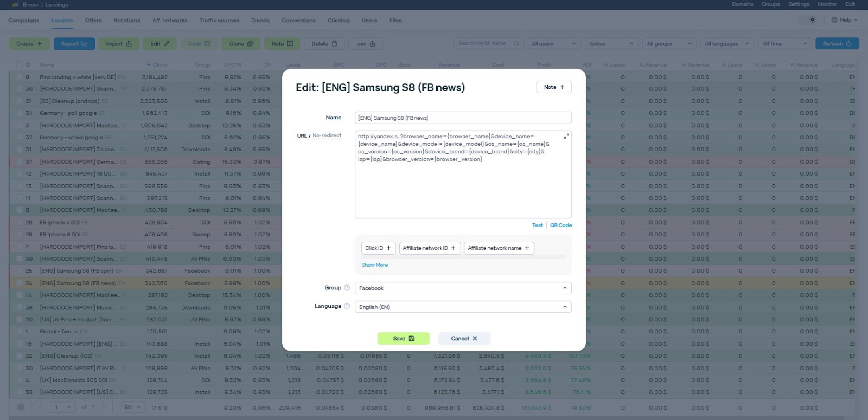
Task: Open the Rotations tab
Action: tap(127, 21)
